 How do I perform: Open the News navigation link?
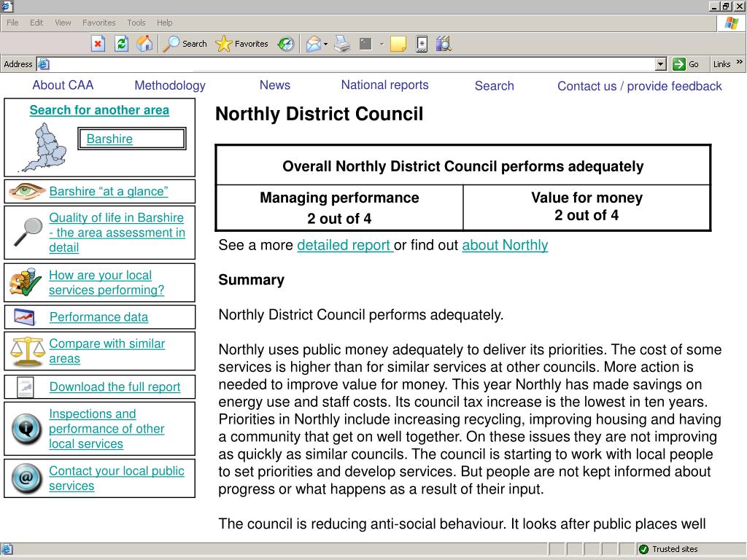pyautogui.click(x=275, y=85)
